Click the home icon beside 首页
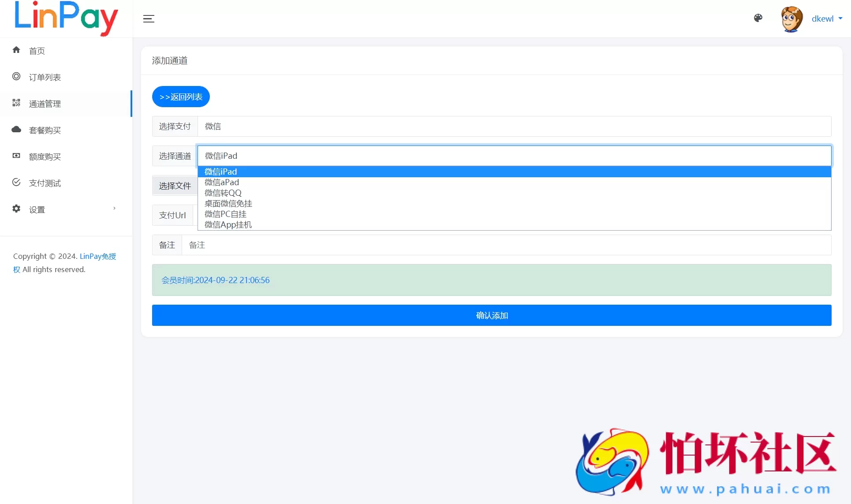Image resolution: width=851 pixels, height=504 pixels. pyautogui.click(x=16, y=50)
